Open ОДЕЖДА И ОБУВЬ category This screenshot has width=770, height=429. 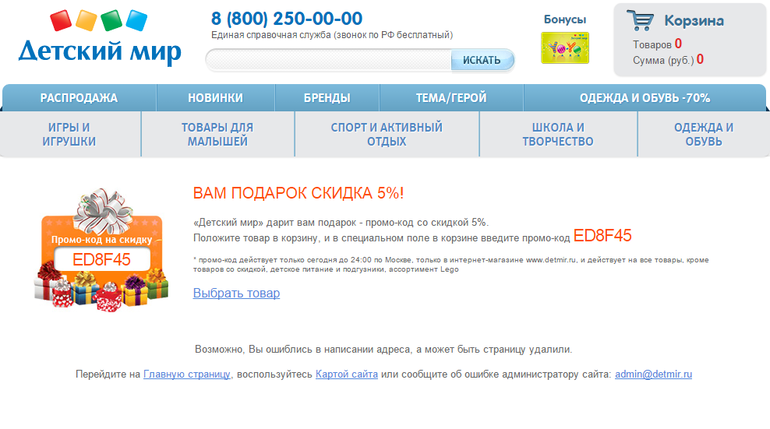[703, 135]
